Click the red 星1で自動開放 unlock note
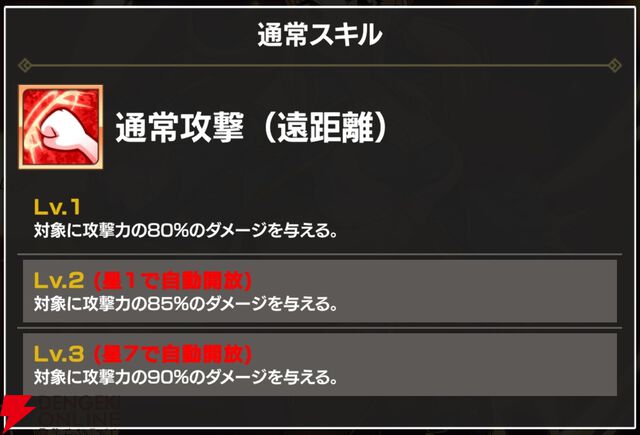Screen dimensions: 640x435 [x=171, y=281]
